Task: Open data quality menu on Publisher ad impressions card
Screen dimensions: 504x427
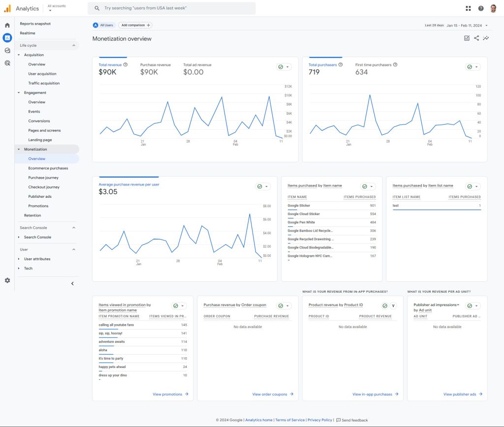Action: click(473, 306)
